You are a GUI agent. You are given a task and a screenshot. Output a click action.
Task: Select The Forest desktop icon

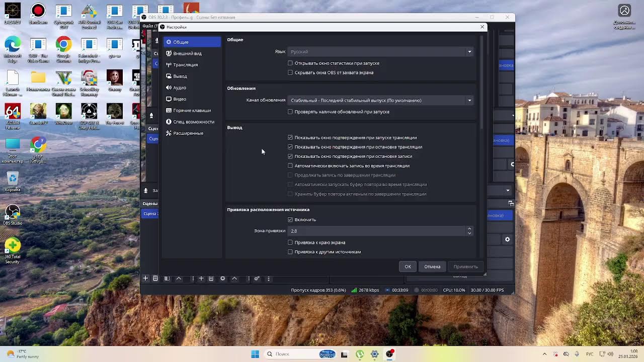[x=115, y=114]
